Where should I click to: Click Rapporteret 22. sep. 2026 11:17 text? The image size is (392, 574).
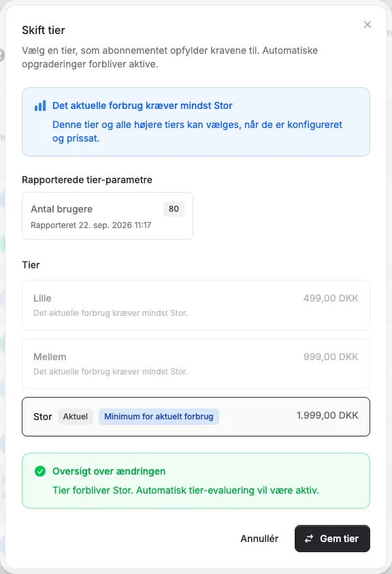(x=91, y=225)
